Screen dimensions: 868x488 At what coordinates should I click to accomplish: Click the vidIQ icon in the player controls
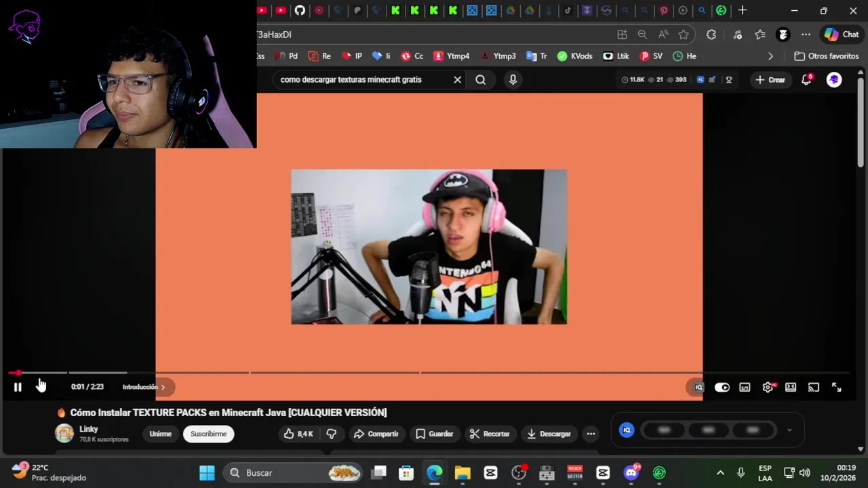(698, 387)
